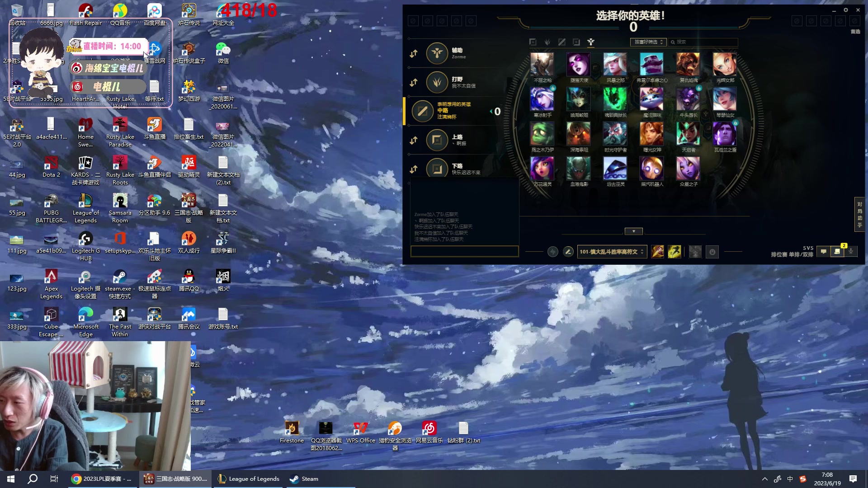Image resolution: width=868 pixels, height=488 pixels.
Task: Filter champions by jungle role
Action: (547, 42)
